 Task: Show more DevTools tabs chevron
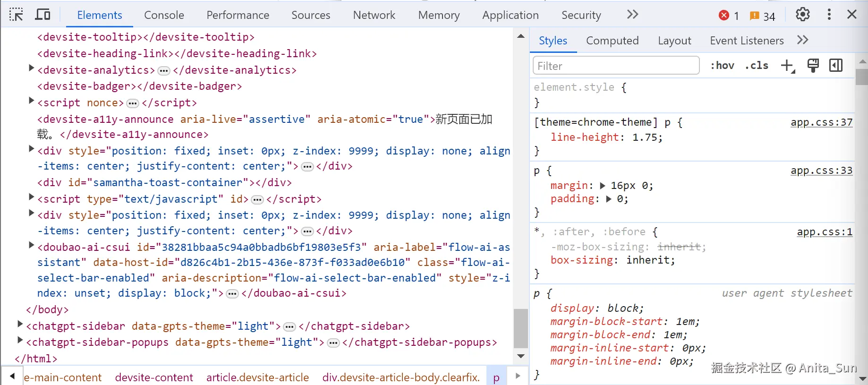633,15
